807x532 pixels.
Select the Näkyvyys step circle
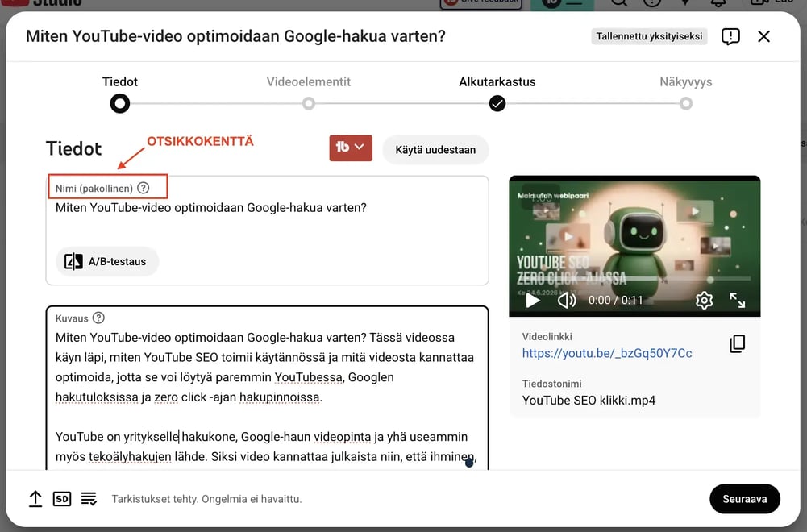[685, 104]
